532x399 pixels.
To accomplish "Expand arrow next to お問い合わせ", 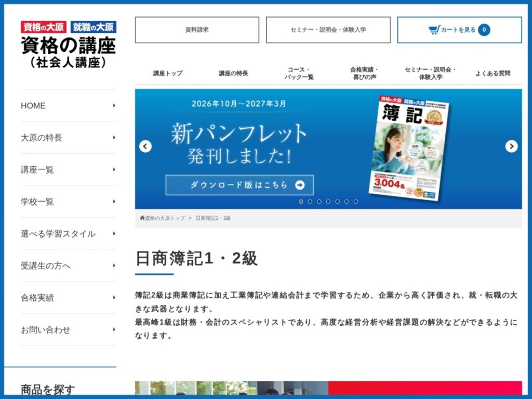I will 114,329.
